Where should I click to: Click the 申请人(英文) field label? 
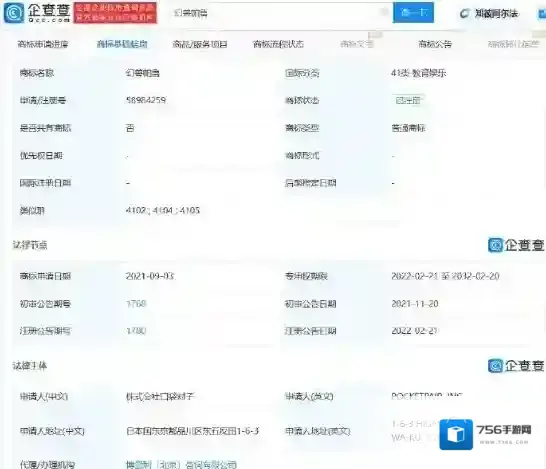point(309,396)
